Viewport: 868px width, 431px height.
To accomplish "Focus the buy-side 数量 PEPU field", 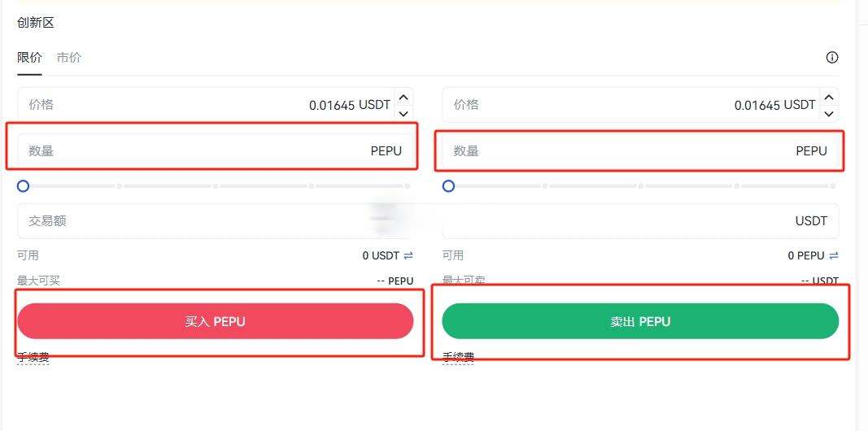I will [195, 151].
